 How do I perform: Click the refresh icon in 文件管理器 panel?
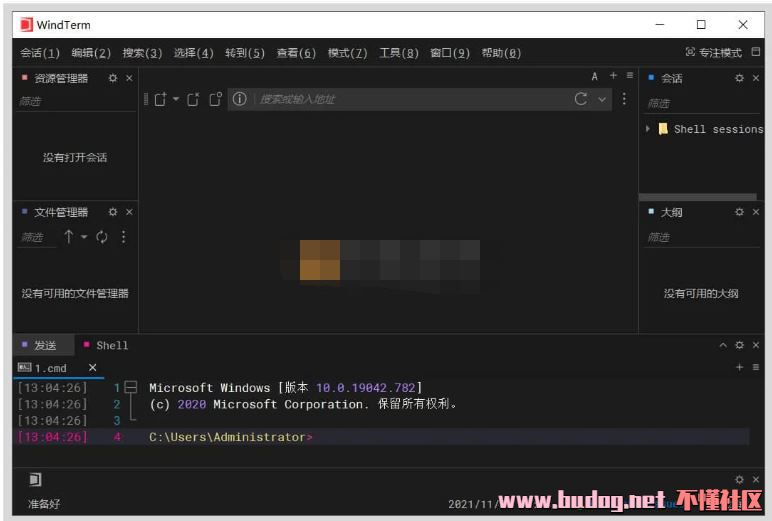pos(102,237)
